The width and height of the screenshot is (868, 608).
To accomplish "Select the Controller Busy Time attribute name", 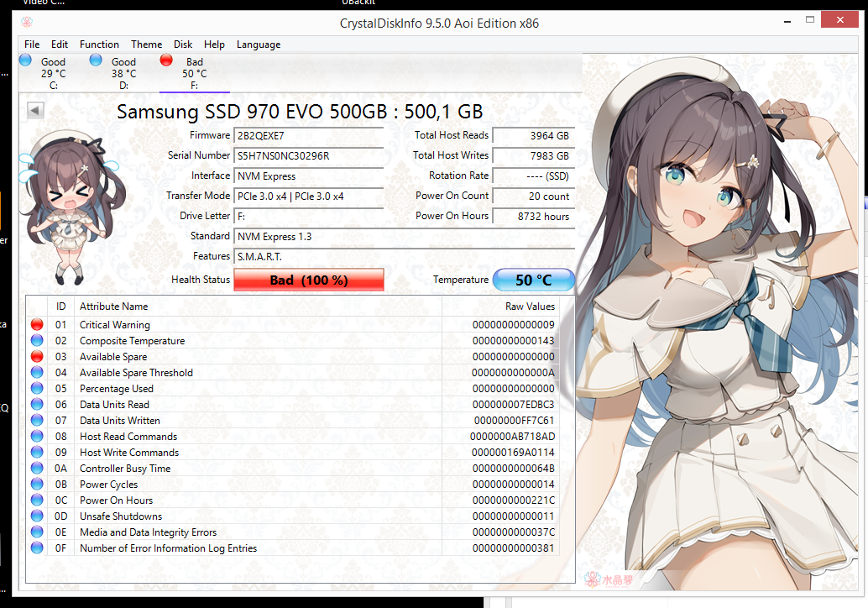I will (125, 469).
